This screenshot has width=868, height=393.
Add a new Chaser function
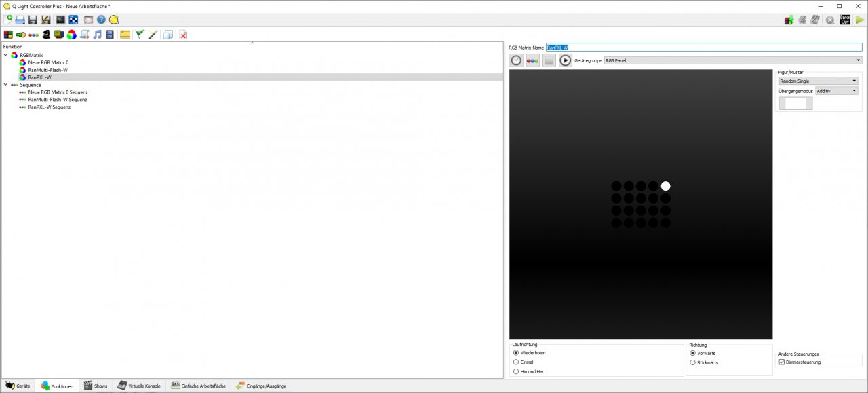(20, 35)
